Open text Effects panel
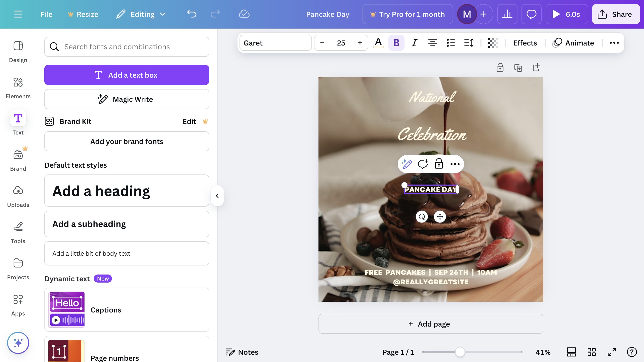This screenshot has width=644, height=362. click(x=525, y=43)
